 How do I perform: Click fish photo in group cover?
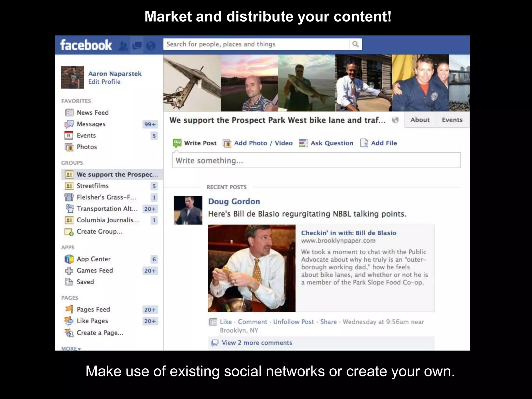pos(306,83)
